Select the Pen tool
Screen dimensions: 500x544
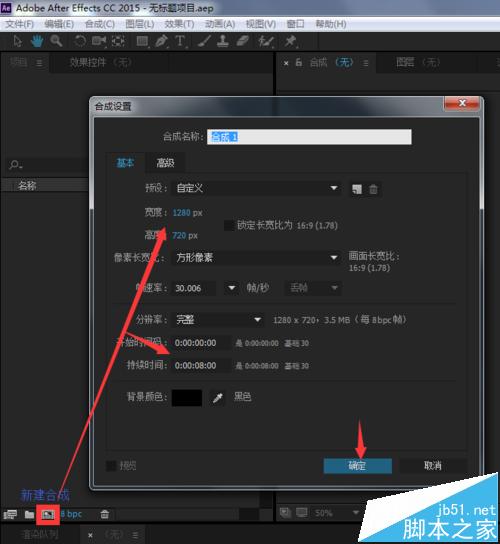tap(161, 41)
